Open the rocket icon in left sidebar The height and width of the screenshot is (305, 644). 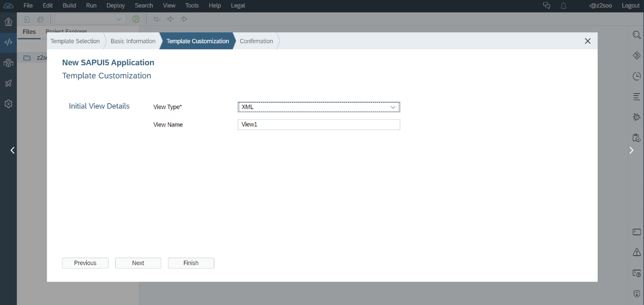8,83
